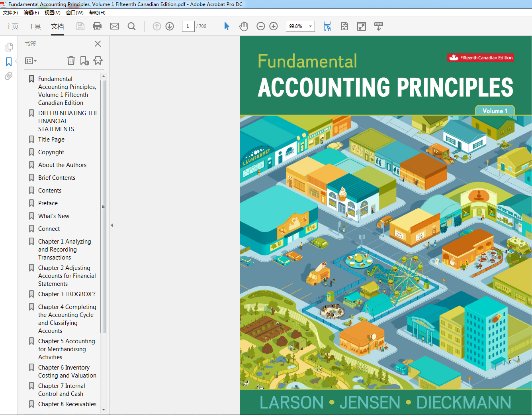Close the bookmarks panel with X
Image resolution: width=532 pixels, height=415 pixels.
[98, 44]
